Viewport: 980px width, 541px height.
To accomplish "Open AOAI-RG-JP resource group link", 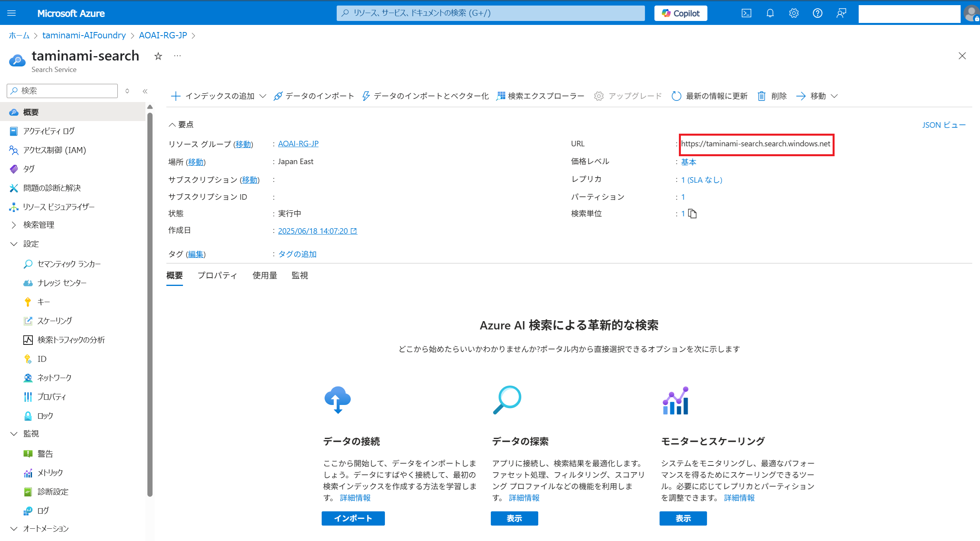I will [298, 144].
